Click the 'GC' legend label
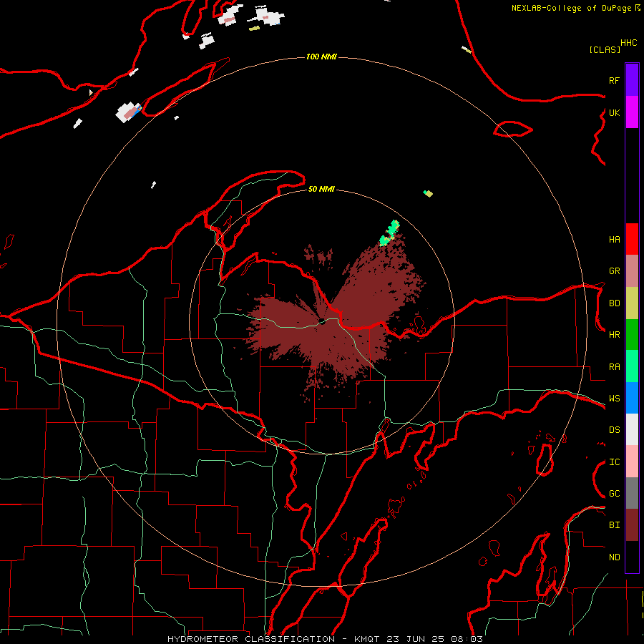Viewport: 644px width, 644px height. [614, 494]
